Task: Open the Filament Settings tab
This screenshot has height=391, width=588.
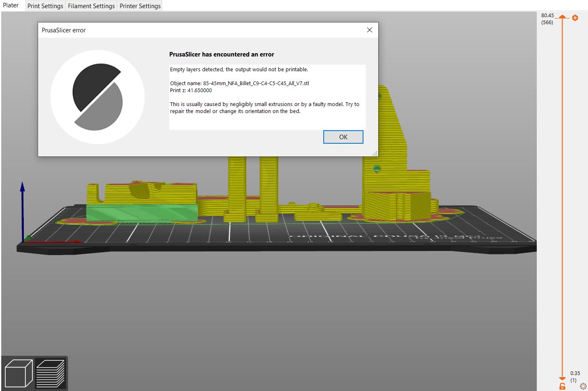Action: 91,6
